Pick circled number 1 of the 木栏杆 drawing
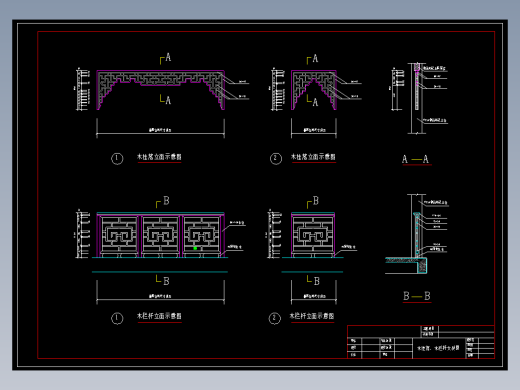Viewport: 520px width, 390px height. pyautogui.click(x=117, y=318)
